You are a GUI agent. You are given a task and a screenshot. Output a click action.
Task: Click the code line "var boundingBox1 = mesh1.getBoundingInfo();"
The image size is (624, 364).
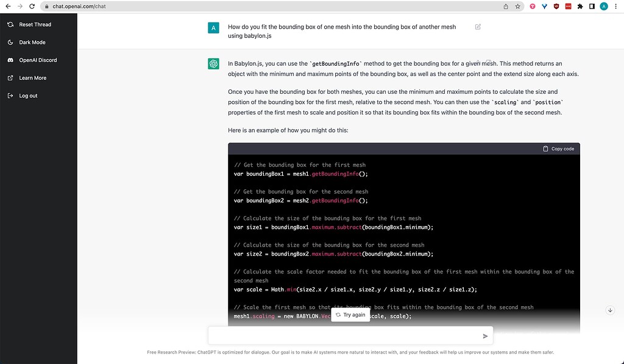pos(301,173)
